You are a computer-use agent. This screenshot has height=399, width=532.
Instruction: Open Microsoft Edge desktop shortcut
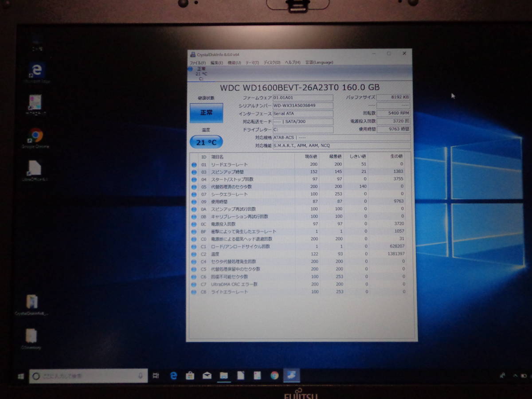(x=37, y=73)
